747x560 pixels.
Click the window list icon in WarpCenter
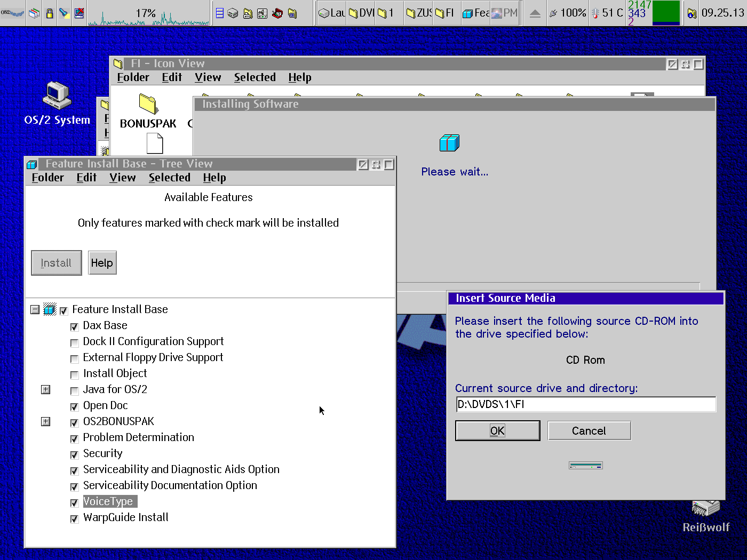[x=34, y=13]
